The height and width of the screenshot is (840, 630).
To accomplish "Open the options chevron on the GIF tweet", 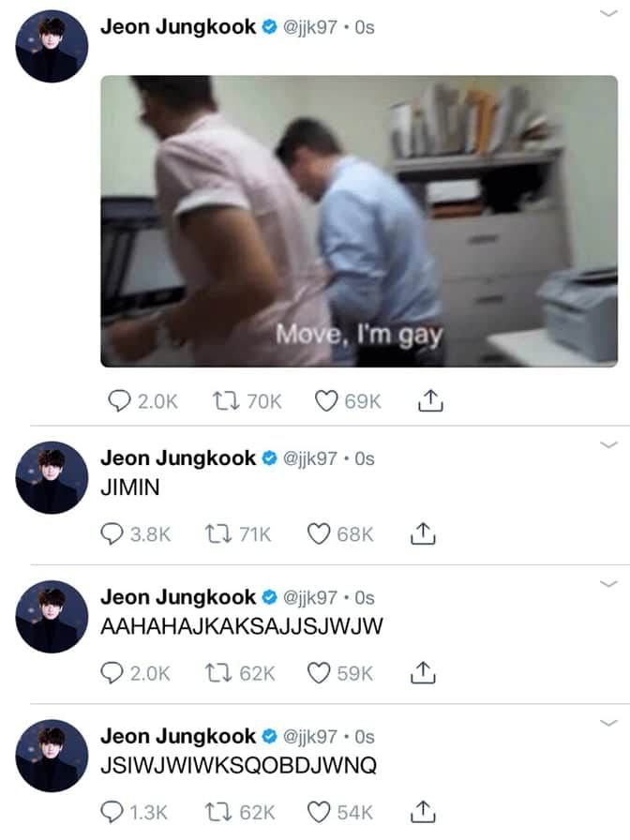I will click(x=608, y=13).
